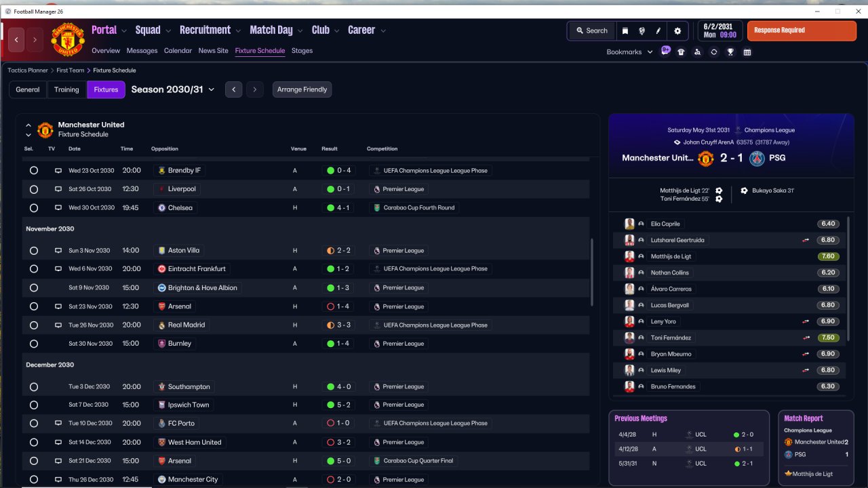
Task: Open the Stages tab
Action: [x=302, y=51]
